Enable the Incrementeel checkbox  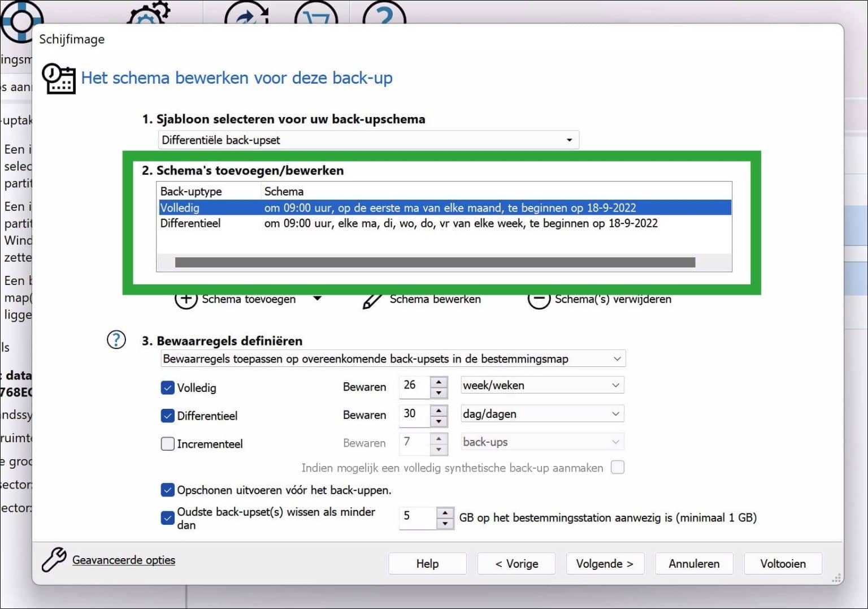(167, 444)
